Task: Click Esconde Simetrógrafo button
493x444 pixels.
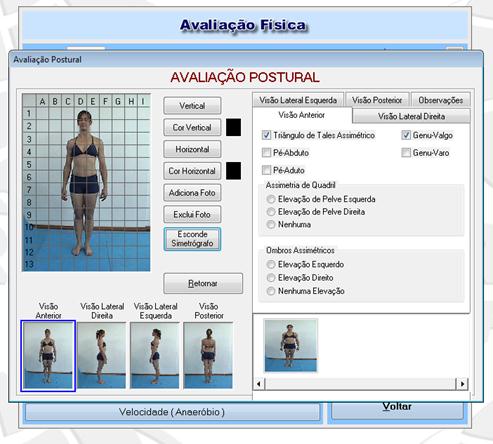Action: [192, 239]
